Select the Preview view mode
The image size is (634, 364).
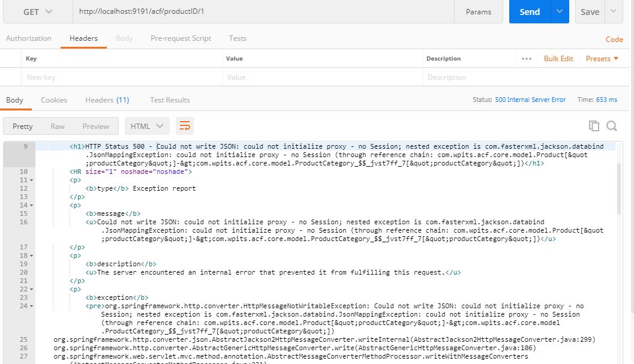pos(96,126)
